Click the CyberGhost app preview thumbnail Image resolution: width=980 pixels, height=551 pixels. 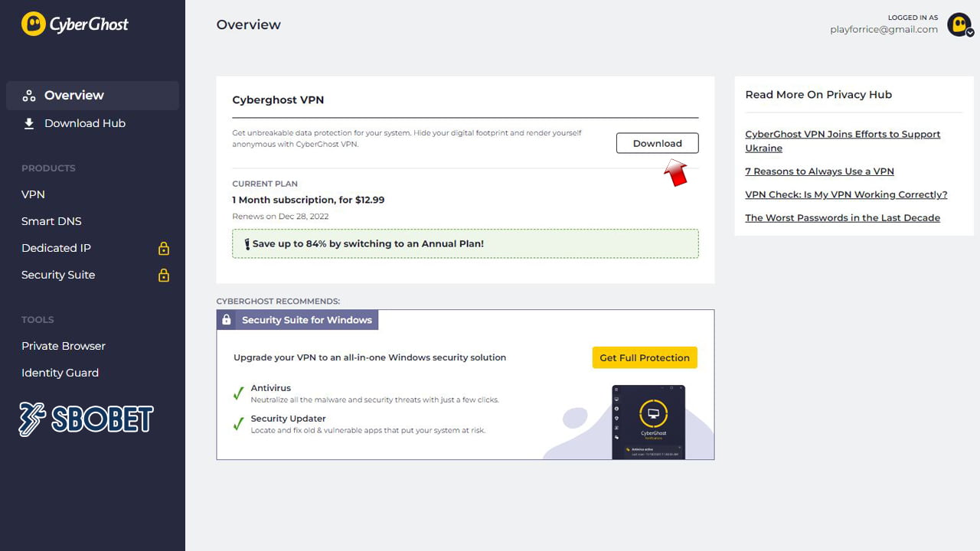click(648, 422)
